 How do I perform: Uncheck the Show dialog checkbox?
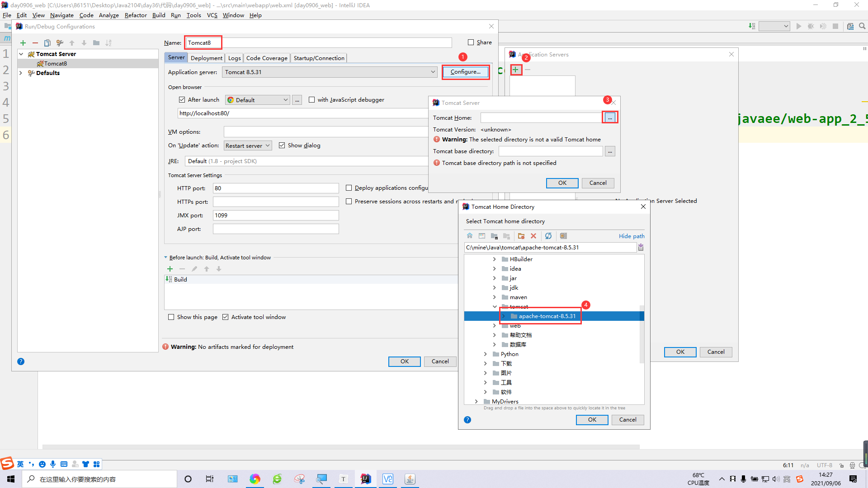(282, 145)
